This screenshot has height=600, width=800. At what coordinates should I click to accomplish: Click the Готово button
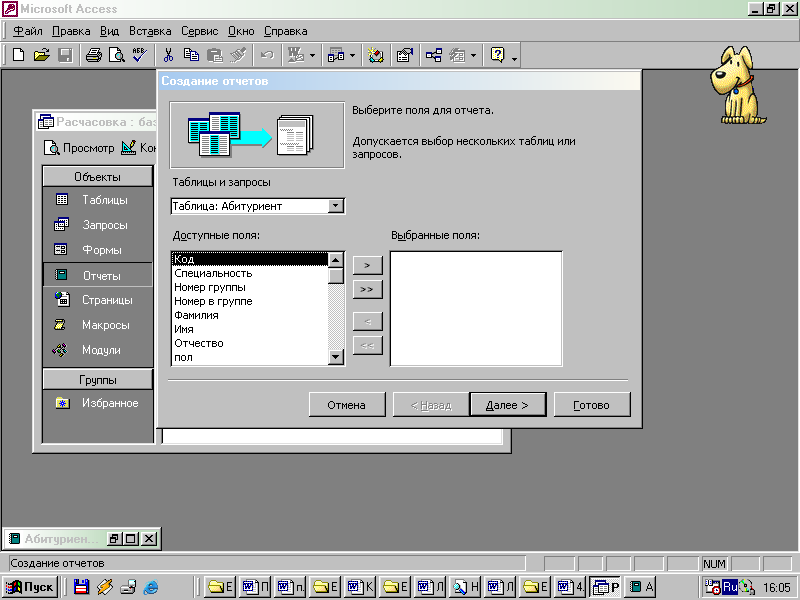tap(592, 405)
